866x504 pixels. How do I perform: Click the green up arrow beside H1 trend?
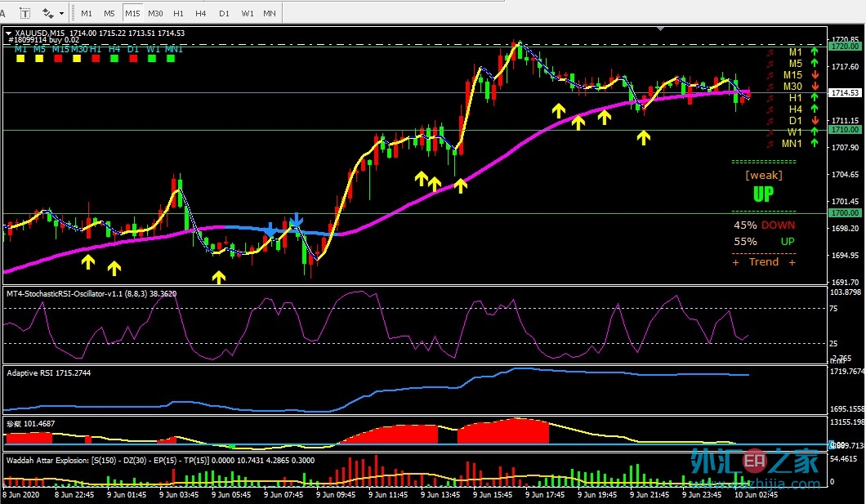[815, 98]
